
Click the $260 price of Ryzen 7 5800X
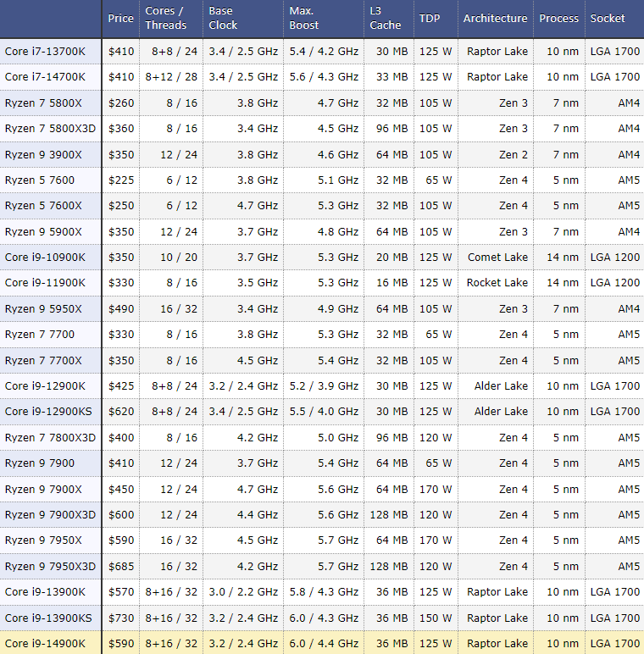[121, 103]
